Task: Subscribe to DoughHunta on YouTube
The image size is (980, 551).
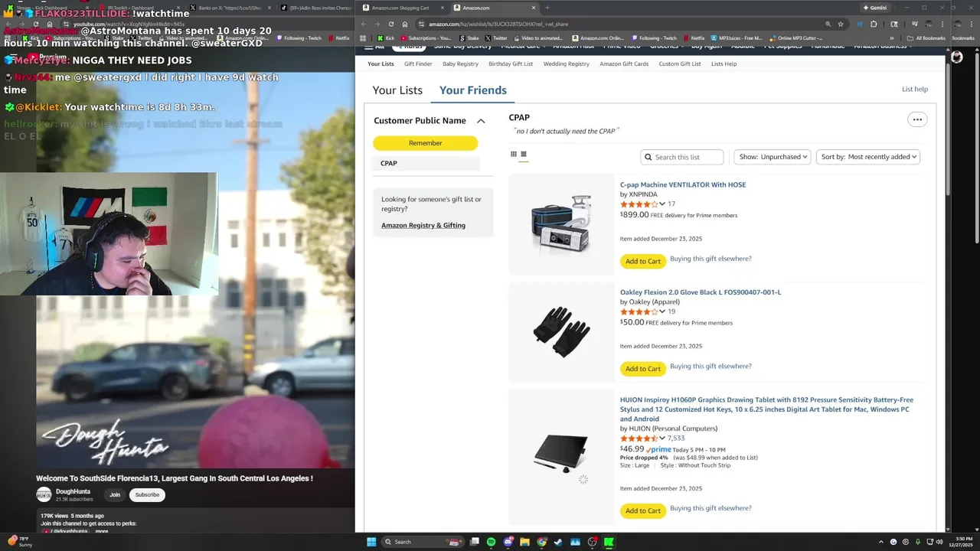Action: (147, 494)
